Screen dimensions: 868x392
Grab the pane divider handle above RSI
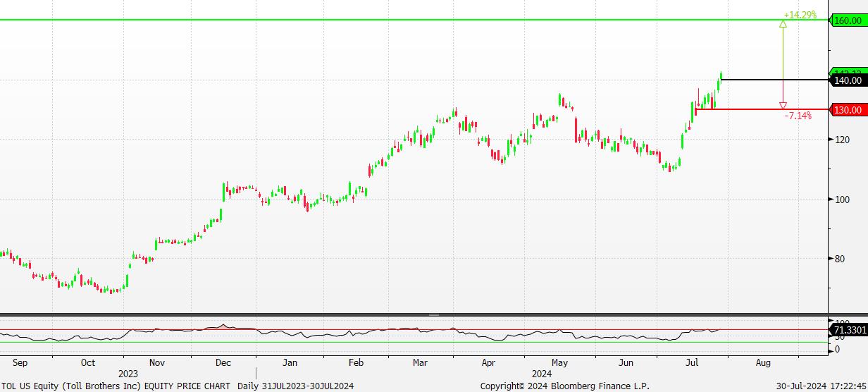click(x=433, y=314)
